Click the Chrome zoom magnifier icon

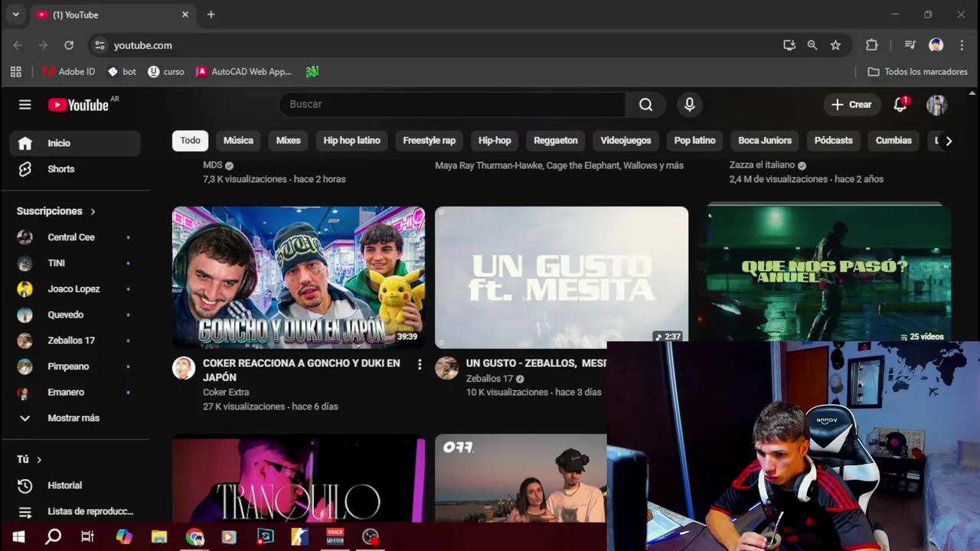click(812, 45)
